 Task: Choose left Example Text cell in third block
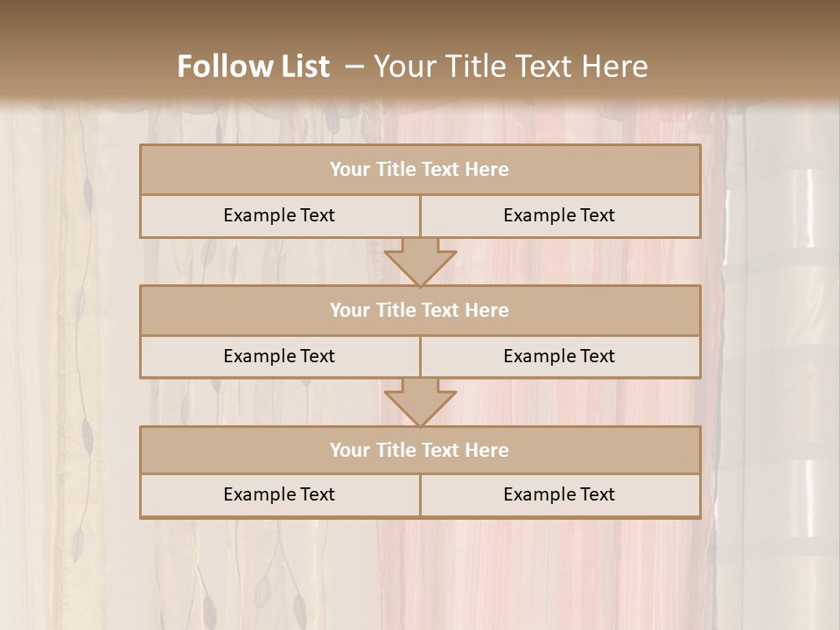(x=279, y=494)
